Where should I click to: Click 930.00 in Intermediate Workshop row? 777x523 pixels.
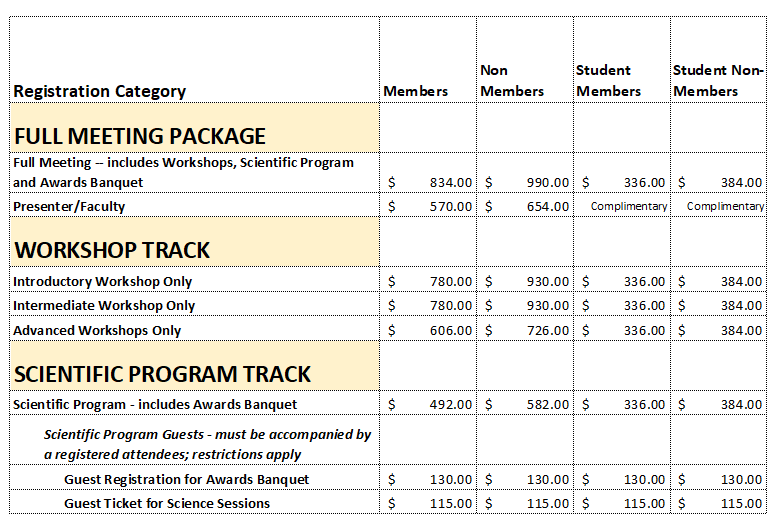(548, 305)
